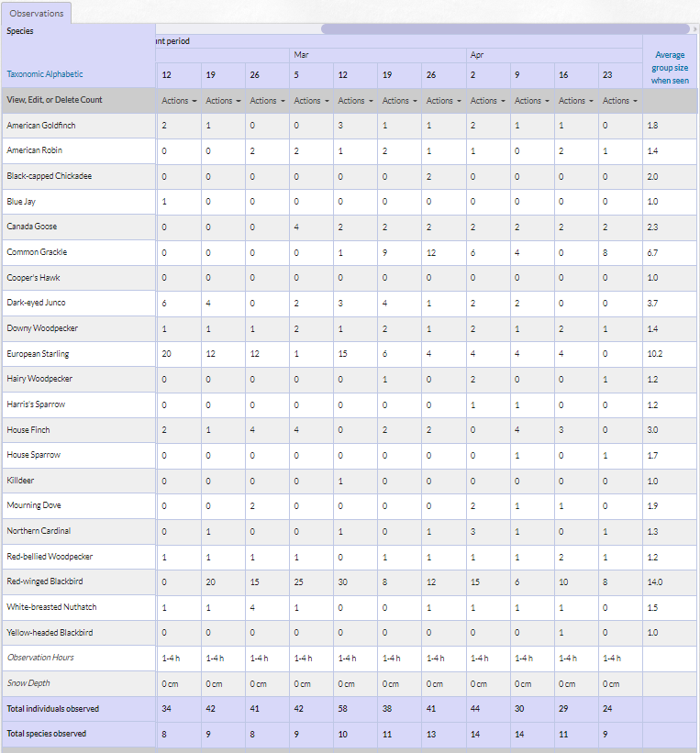Click the European Starling species name
Screen dimensions: 700x753
[x=38, y=354]
